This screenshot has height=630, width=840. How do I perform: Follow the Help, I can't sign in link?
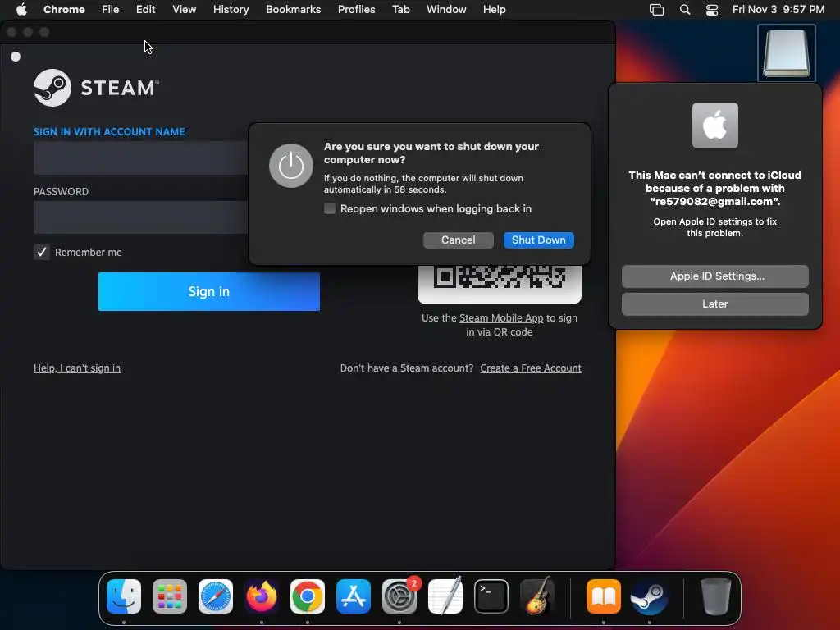tap(77, 368)
